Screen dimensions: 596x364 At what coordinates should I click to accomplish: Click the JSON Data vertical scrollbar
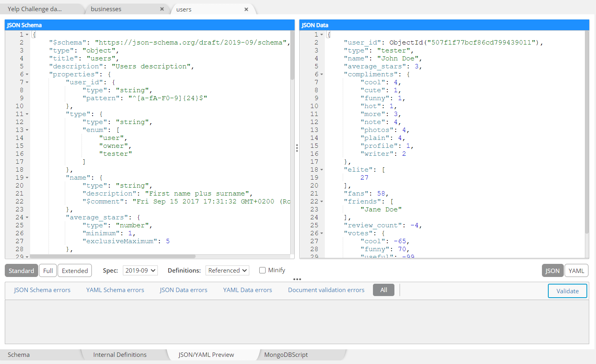[587, 131]
